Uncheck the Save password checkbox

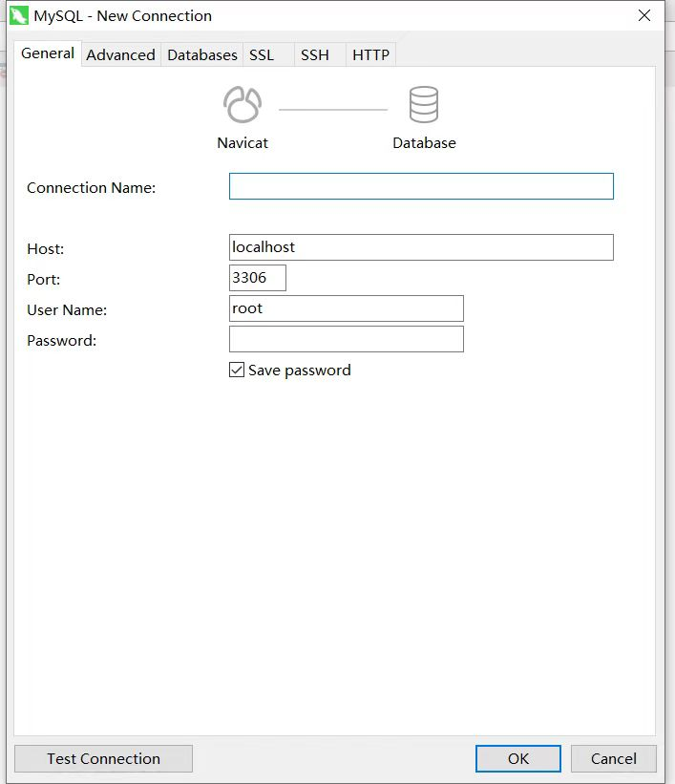pos(237,370)
